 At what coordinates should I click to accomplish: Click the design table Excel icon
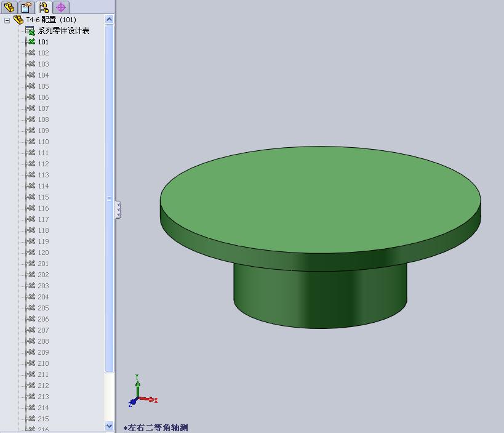coord(30,31)
